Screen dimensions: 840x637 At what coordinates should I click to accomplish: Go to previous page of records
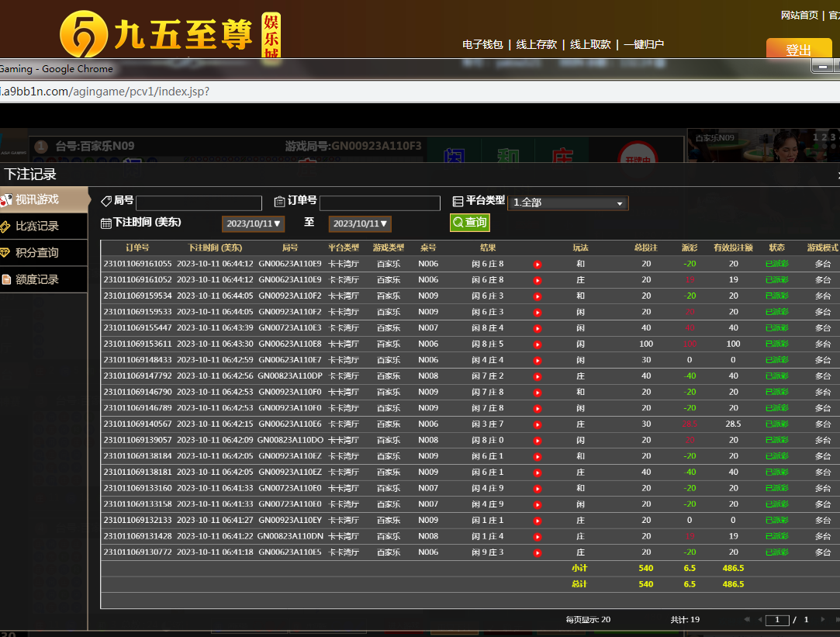point(759,620)
